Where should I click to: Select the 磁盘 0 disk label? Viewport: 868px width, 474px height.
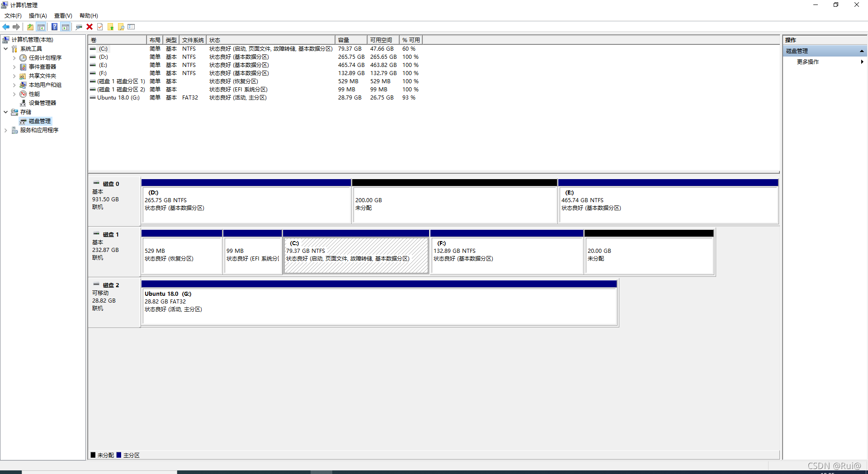pos(114,201)
